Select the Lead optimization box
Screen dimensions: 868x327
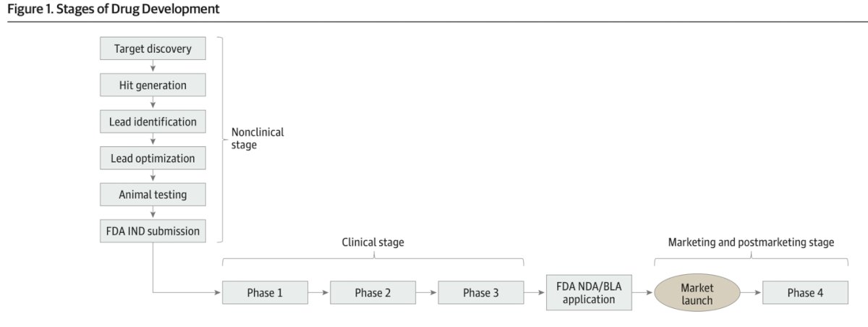(x=153, y=158)
